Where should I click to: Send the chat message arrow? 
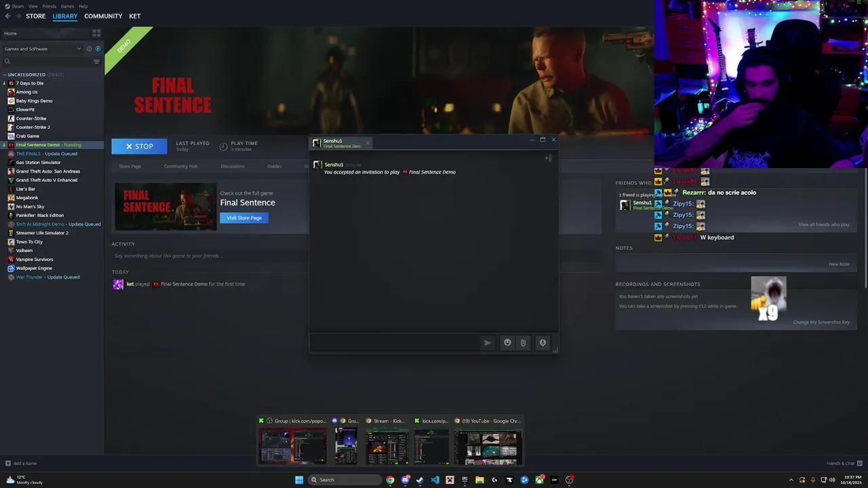coord(487,343)
